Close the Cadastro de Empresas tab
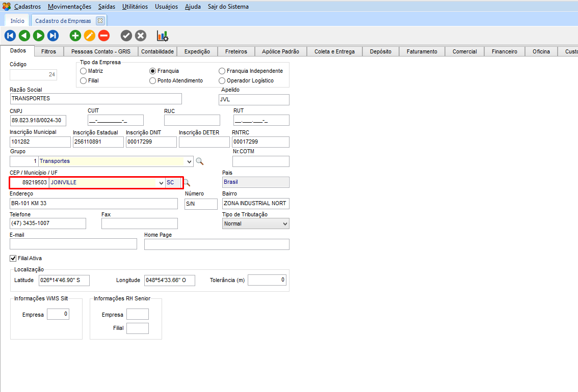Image resolution: width=578 pixels, height=392 pixels. click(x=100, y=21)
